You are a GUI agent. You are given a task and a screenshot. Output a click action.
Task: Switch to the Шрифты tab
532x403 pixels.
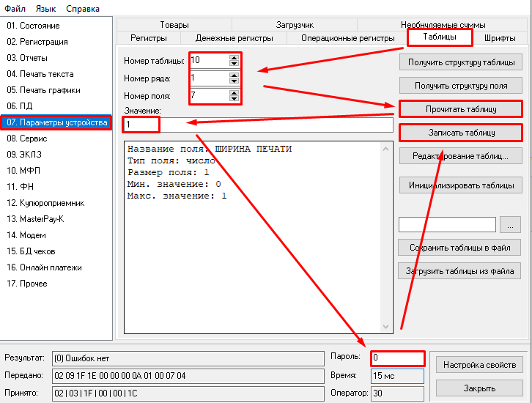(x=500, y=37)
